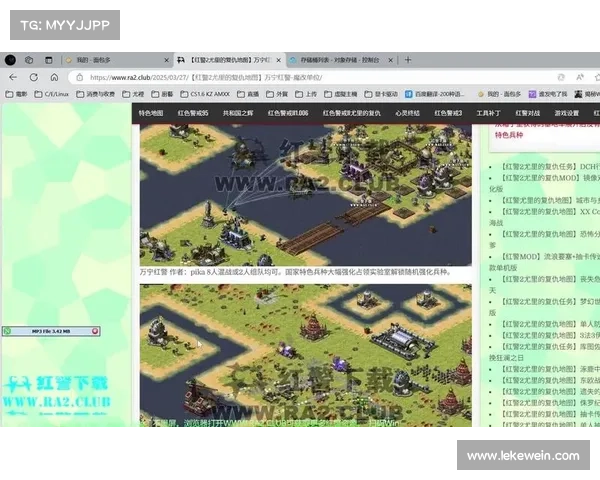Open the 虚拟主机 bookmark folder

coord(341,94)
